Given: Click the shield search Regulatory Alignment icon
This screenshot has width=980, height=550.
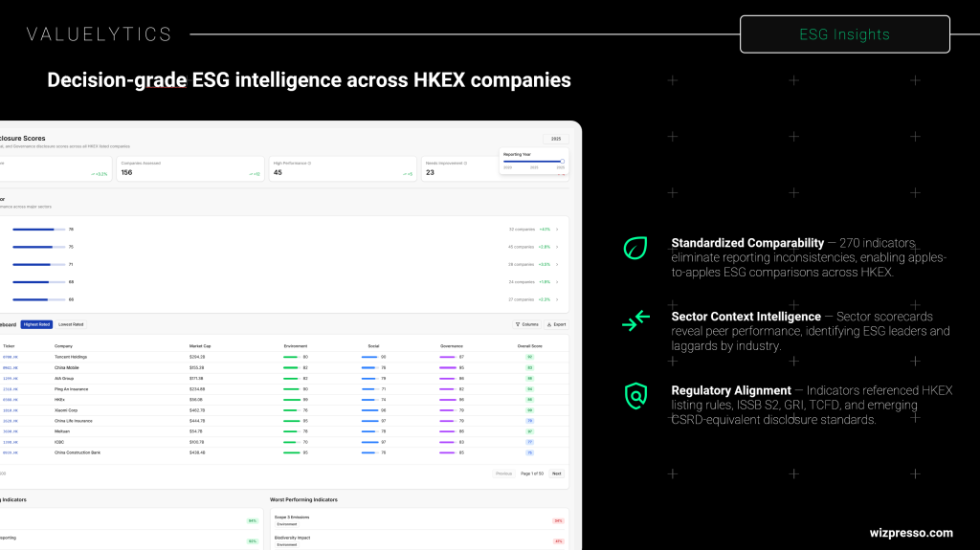Looking at the screenshot, I should click(635, 395).
